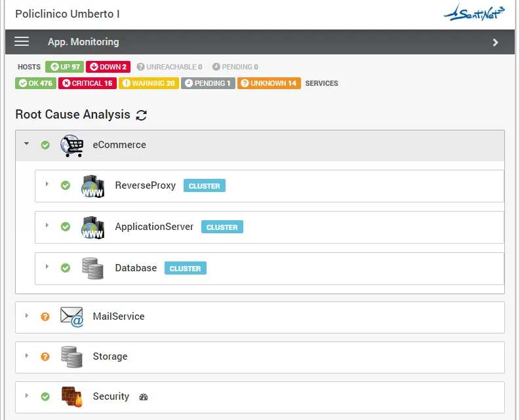Show WARNING 20 services
Screen dimensions: 520x420
click(149, 83)
